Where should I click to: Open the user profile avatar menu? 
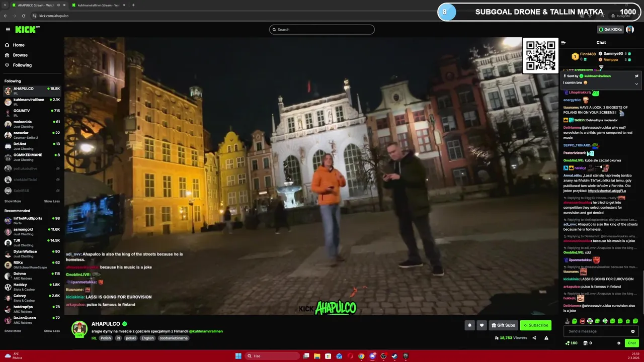pos(630,30)
